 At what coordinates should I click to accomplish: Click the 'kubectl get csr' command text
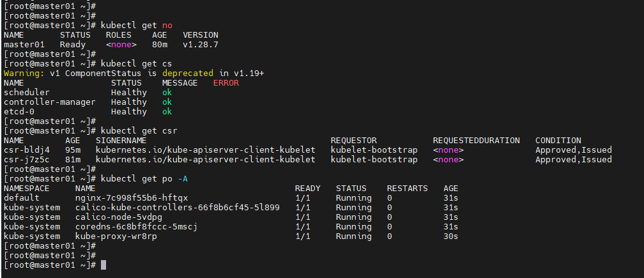coord(139,131)
